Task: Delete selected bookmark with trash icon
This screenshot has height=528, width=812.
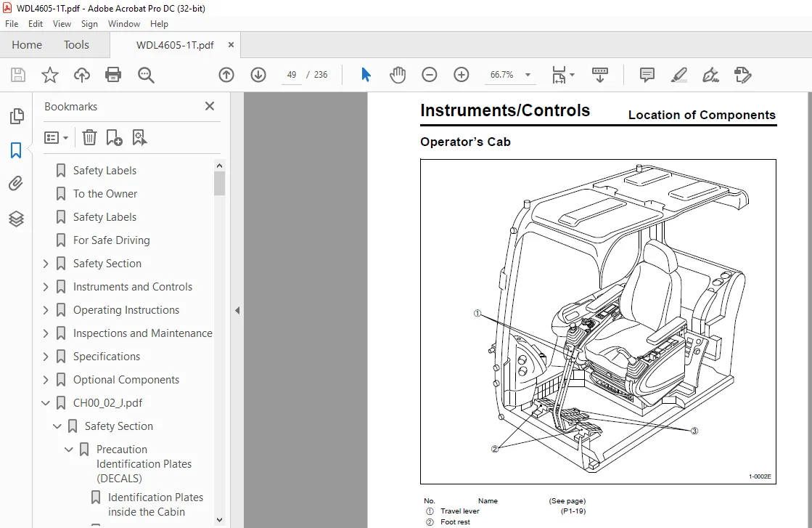Action: [89, 137]
